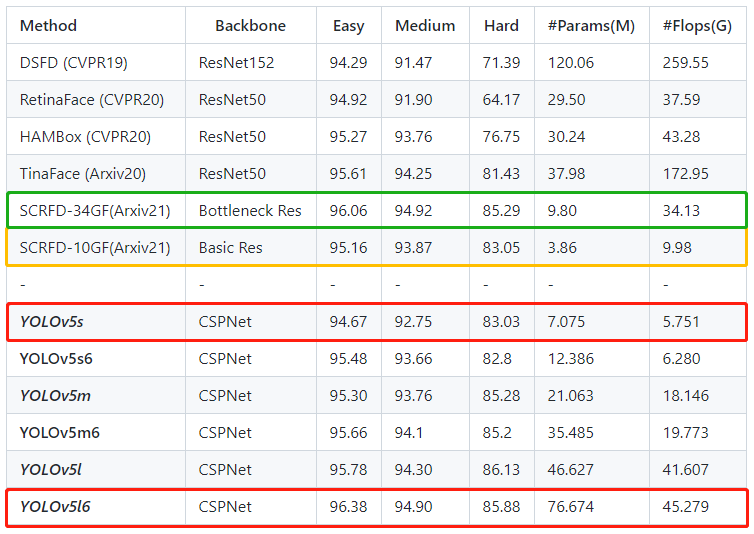The image size is (754, 534).
Task: Click the flops value 41.607
Action: (x=686, y=470)
